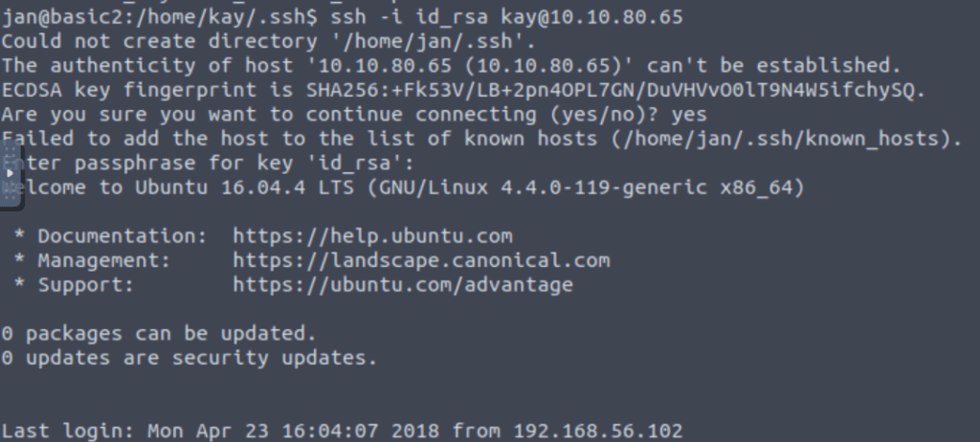This screenshot has height=442, width=980.
Task: Open the ubuntu.com/advantage support link
Action: click(403, 284)
